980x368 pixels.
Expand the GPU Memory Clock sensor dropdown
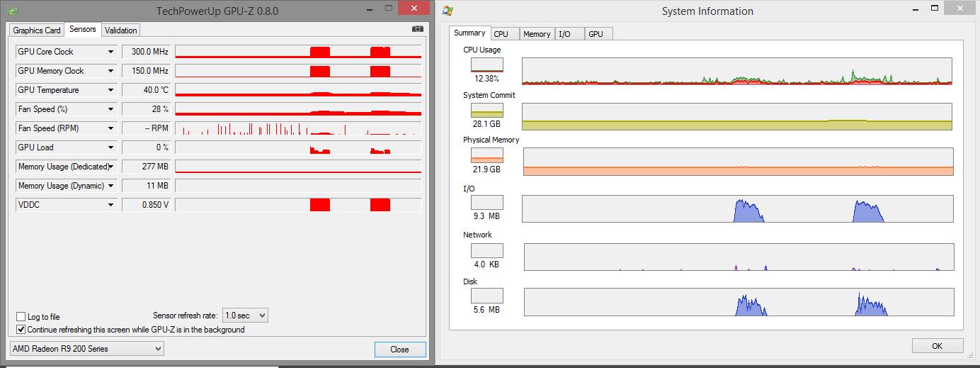110,71
